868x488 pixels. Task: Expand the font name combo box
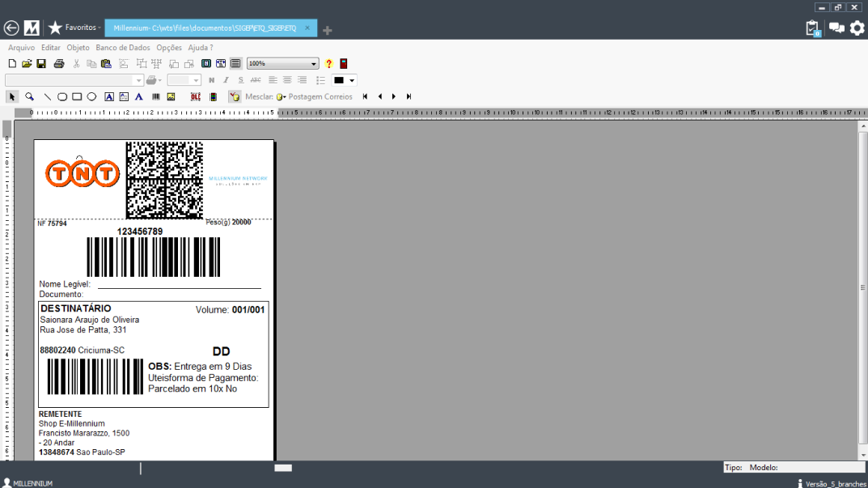click(139, 80)
